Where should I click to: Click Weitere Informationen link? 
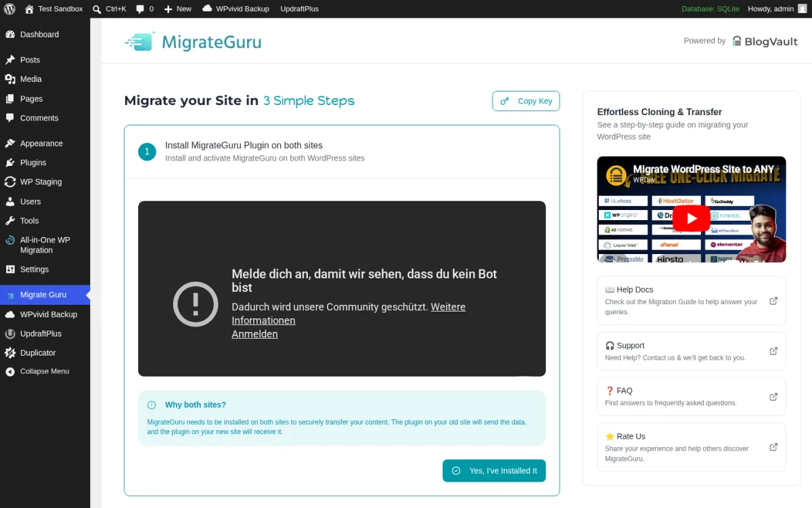coord(348,314)
